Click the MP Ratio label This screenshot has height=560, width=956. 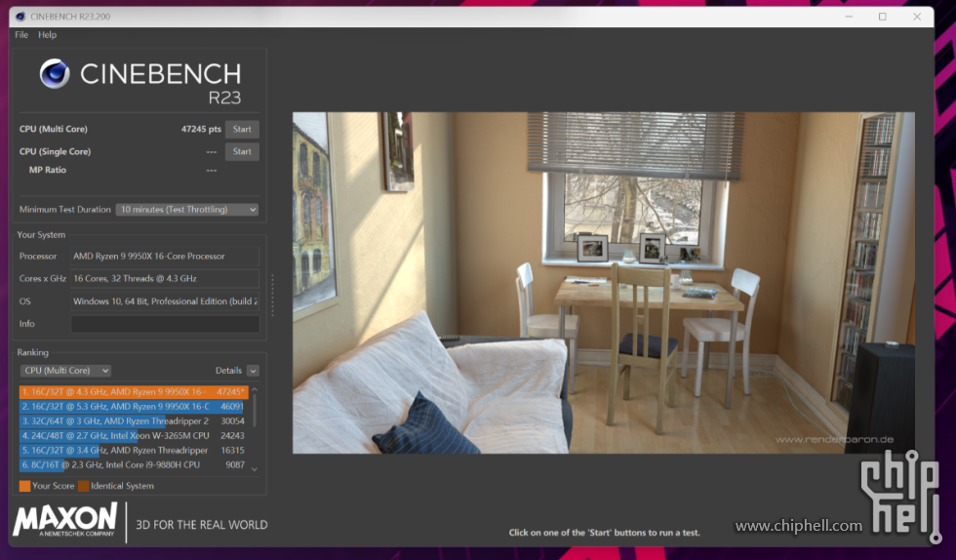[48, 170]
